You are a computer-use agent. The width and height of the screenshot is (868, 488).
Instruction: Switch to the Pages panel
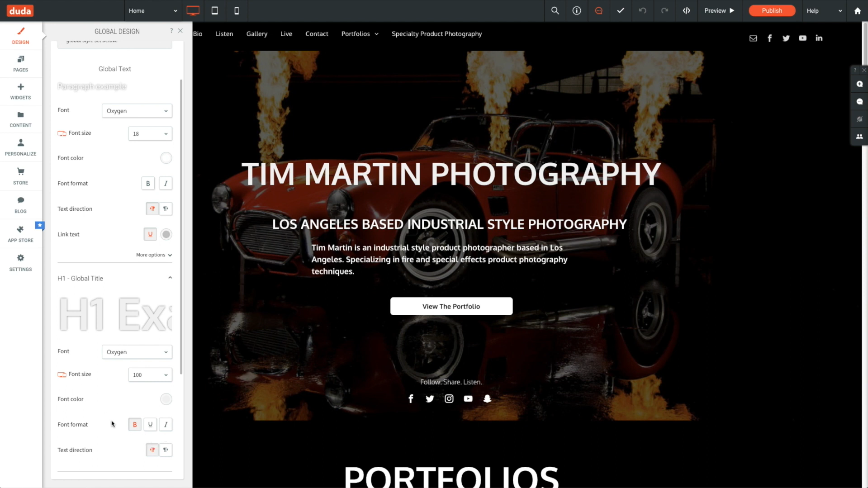tap(20, 63)
